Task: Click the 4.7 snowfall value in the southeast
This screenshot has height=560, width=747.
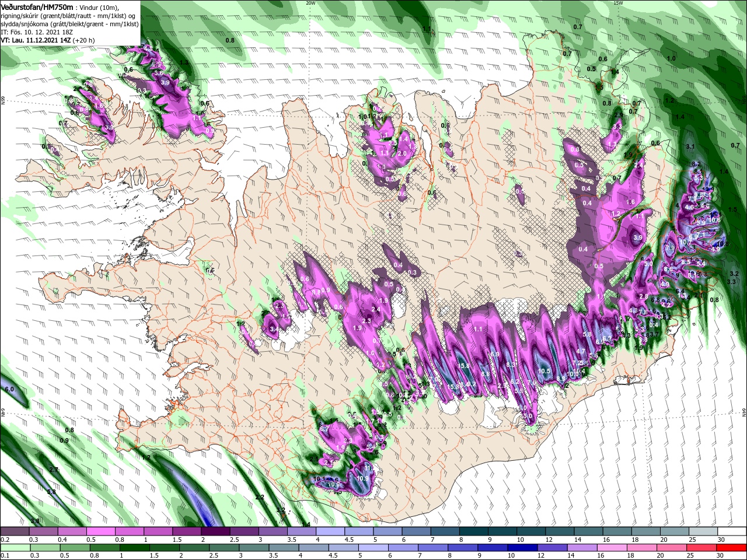Action: 581,351
